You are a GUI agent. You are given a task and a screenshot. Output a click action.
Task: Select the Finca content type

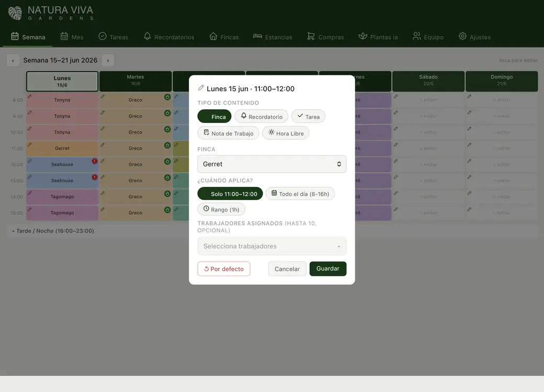point(214,116)
